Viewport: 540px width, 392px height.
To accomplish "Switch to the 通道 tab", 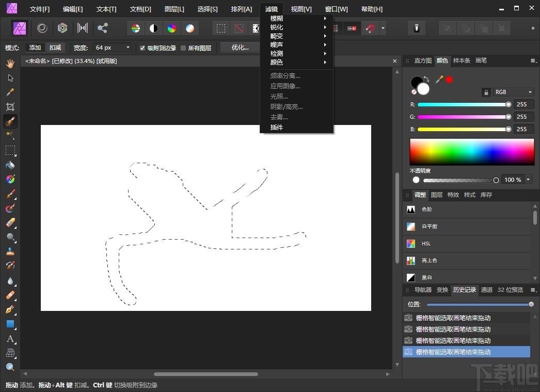I will pos(486,290).
